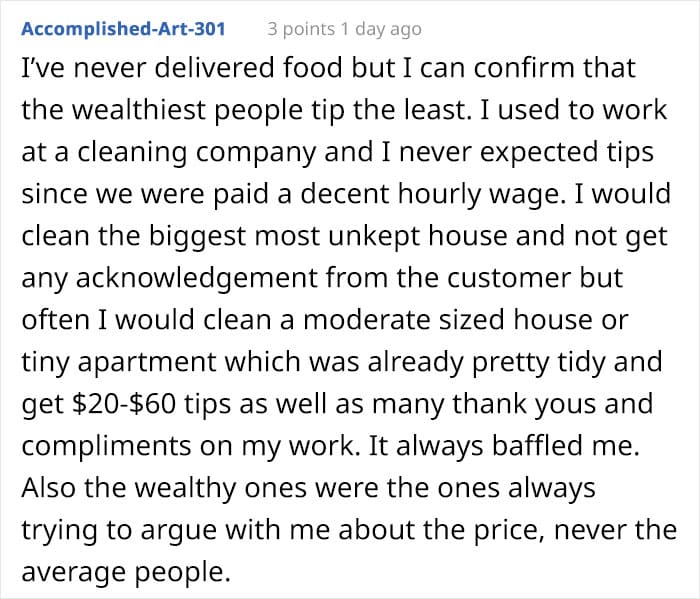Image resolution: width=700 pixels, height=599 pixels.
Task: Click the 1 day ago timestamp
Action: click(x=381, y=29)
